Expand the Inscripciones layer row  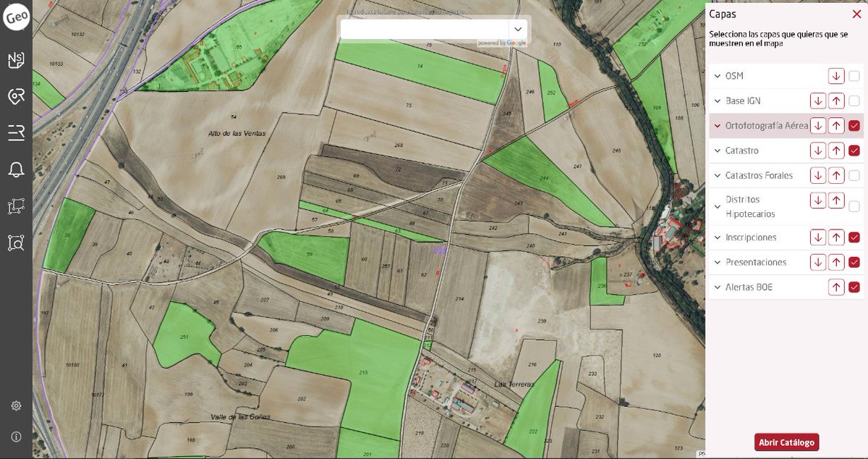pyautogui.click(x=718, y=237)
